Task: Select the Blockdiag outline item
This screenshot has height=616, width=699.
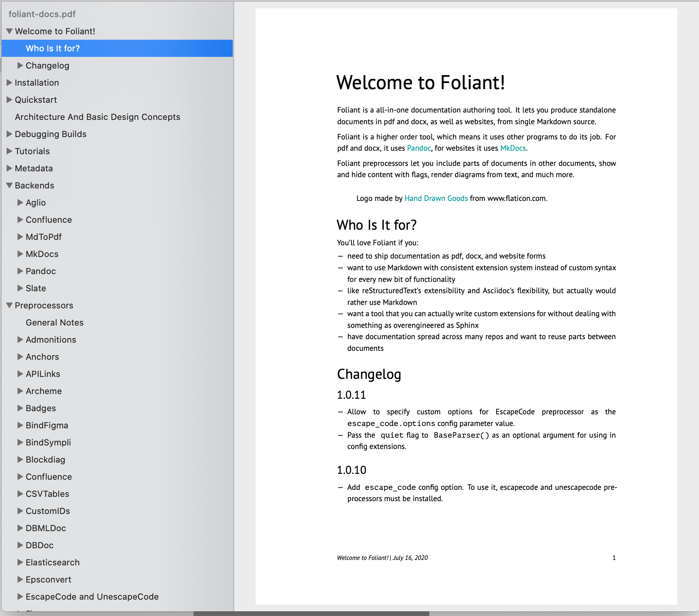Action: click(x=46, y=459)
